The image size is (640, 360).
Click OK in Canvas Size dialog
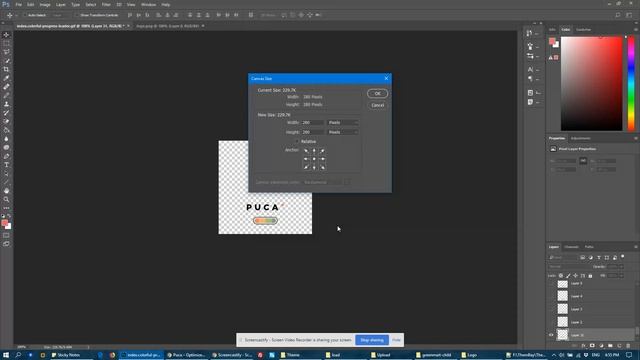tap(378, 93)
